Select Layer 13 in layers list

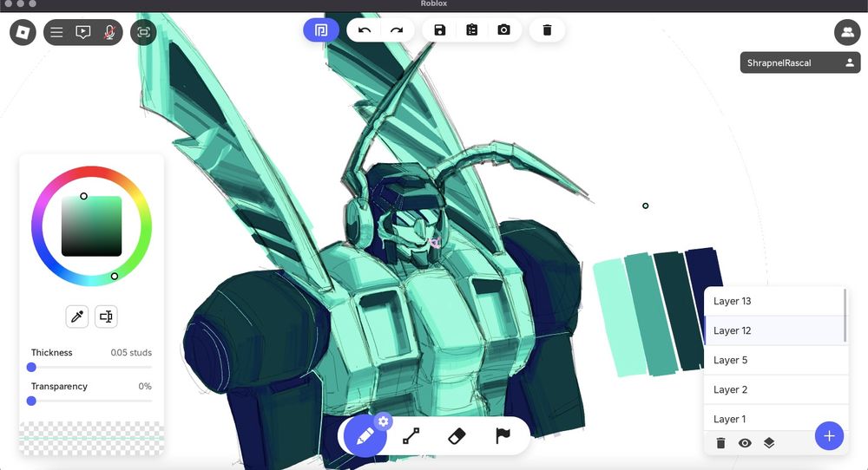click(774, 301)
